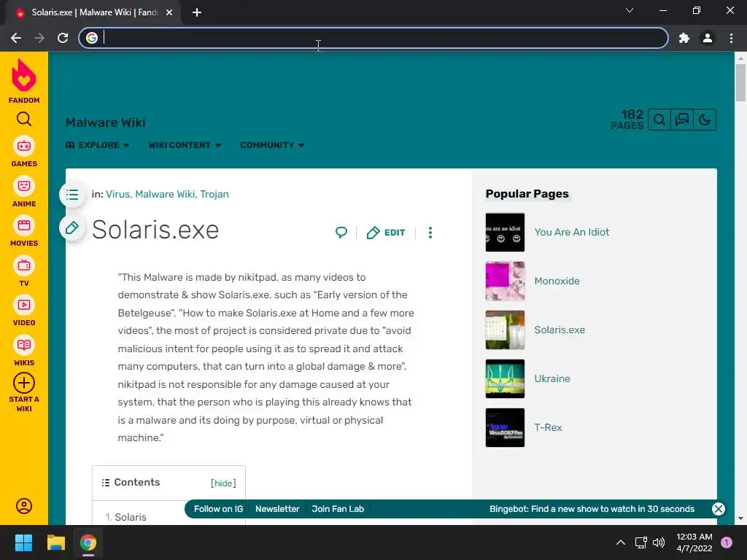Close the Solaris.exe browser tab

(169, 12)
